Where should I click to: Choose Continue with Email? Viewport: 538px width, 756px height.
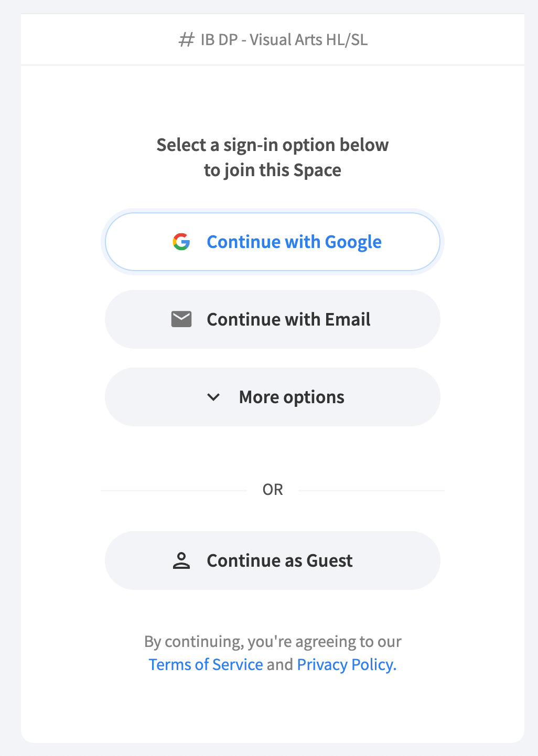pyautogui.click(x=288, y=319)
